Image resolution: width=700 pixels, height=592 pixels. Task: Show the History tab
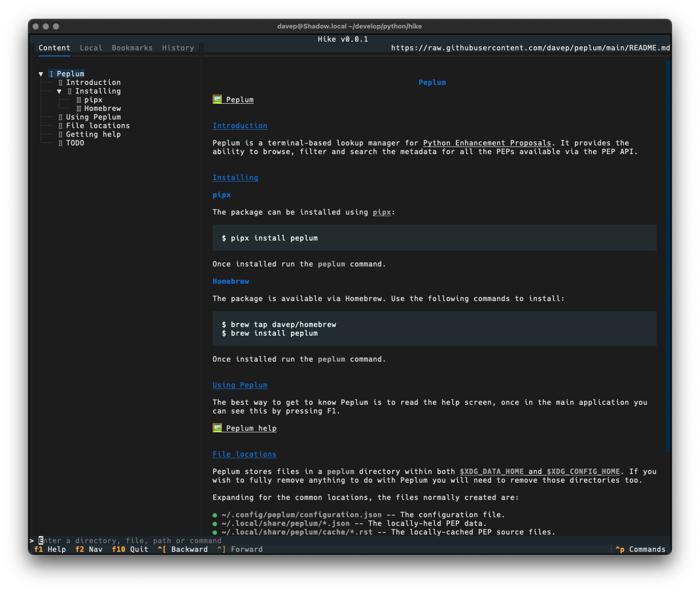(x=178, y=48)
